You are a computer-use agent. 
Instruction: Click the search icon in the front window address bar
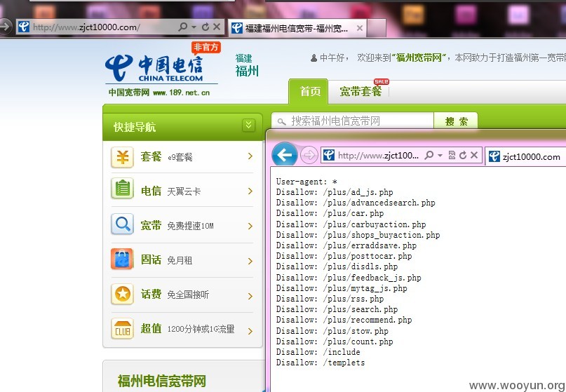pyautogui.click(x=429, y=155)
